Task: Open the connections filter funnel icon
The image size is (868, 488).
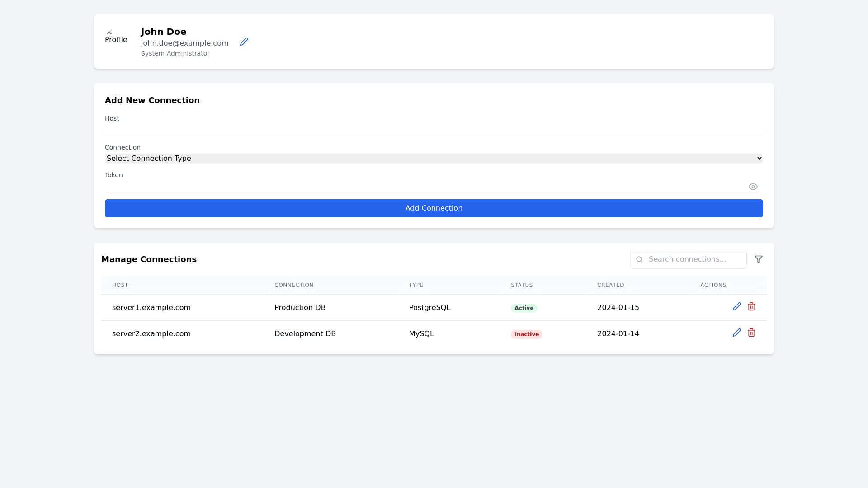Action: coord(758,259)
